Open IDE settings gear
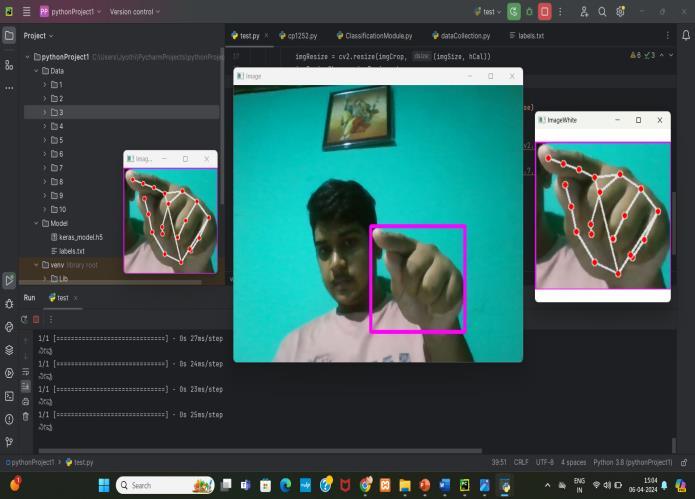The image size is (695, 499). tap(620, 12)
